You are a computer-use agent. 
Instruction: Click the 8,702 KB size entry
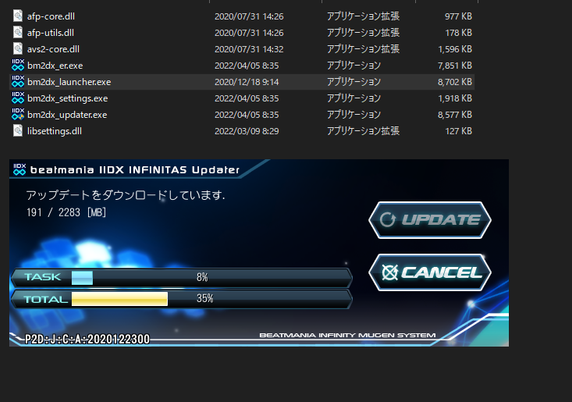click(455, 82)
